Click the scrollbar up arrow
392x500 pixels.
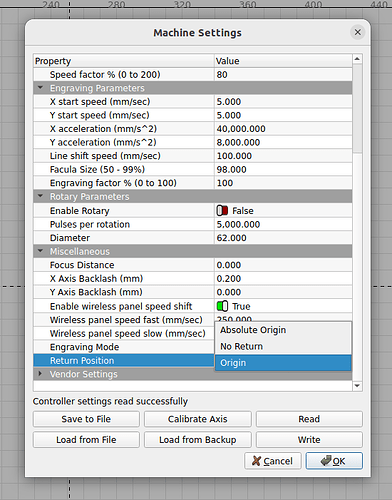click(357, 59)
